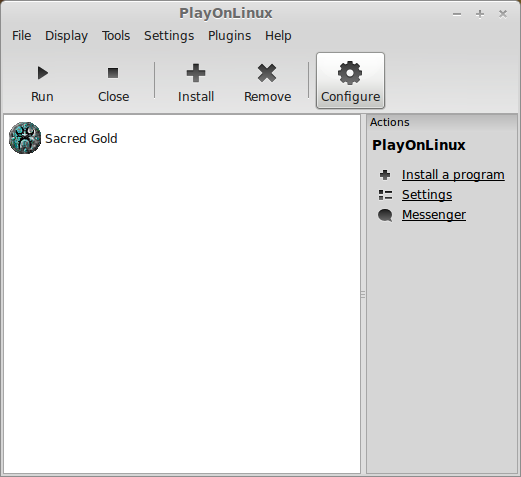
Task: Follow the Settings link in Actions panel
Action: click(x=427, y=195)
